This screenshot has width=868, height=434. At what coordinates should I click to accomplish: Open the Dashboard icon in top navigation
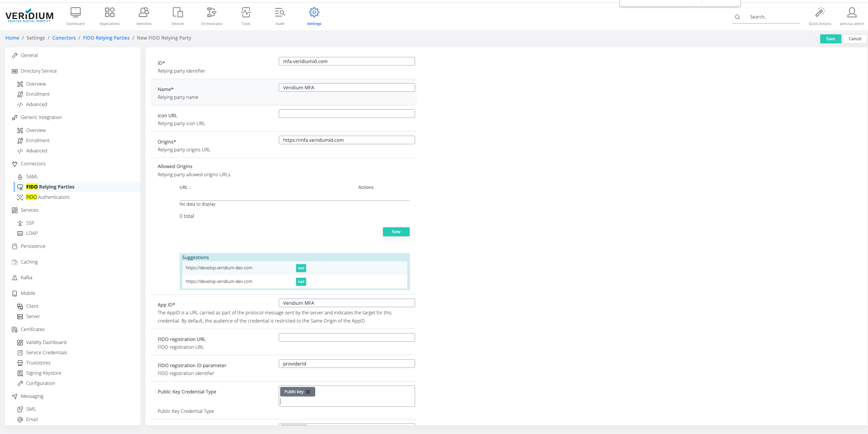coord(75,13)
